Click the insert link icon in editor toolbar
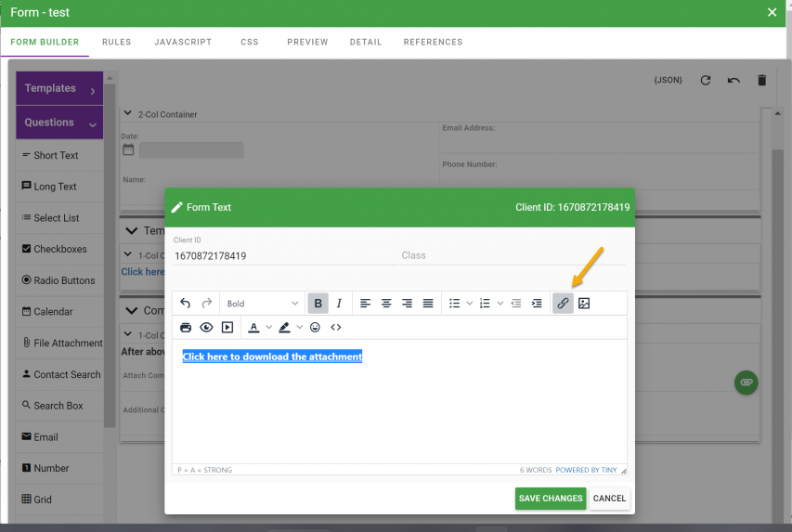This screenshot has width=792, height=532. pyautogui.click(x=563, y=304)
